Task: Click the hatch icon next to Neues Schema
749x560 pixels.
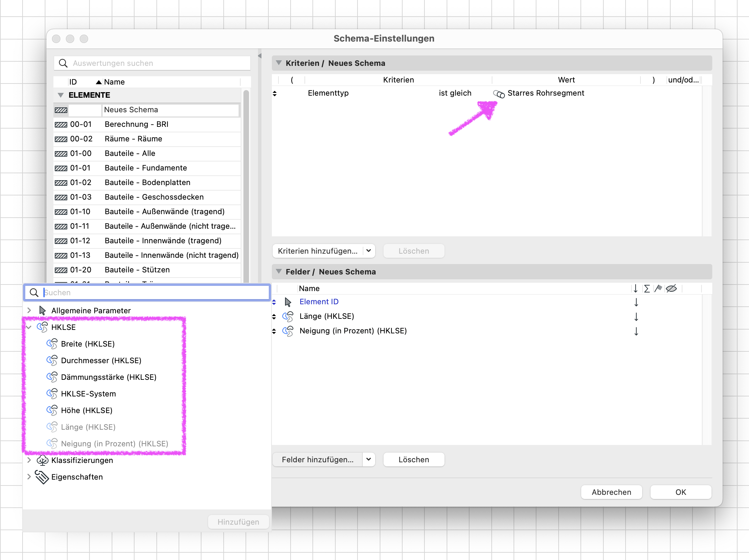Action: coord(61,110)
